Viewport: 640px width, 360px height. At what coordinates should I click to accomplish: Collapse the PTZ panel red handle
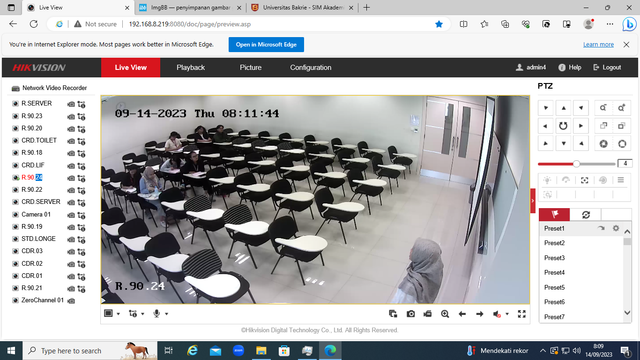pyautogui.click(x=533, y=200)
